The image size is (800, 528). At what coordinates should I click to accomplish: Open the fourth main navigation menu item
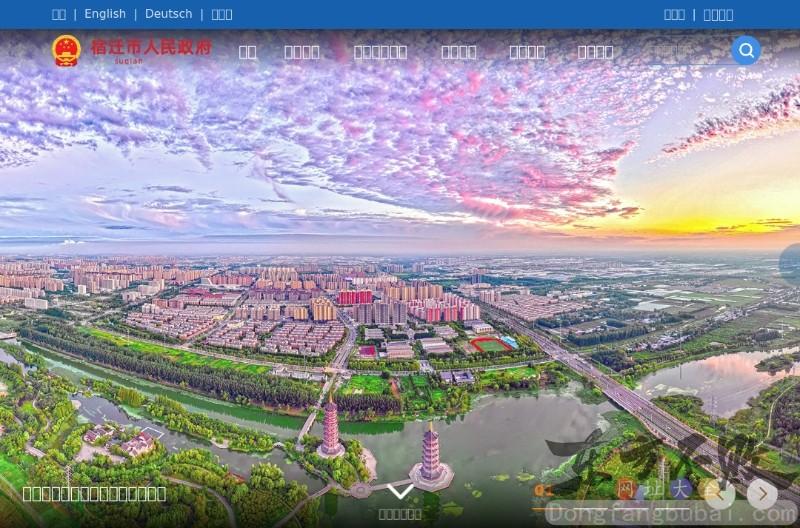point(459,52)
